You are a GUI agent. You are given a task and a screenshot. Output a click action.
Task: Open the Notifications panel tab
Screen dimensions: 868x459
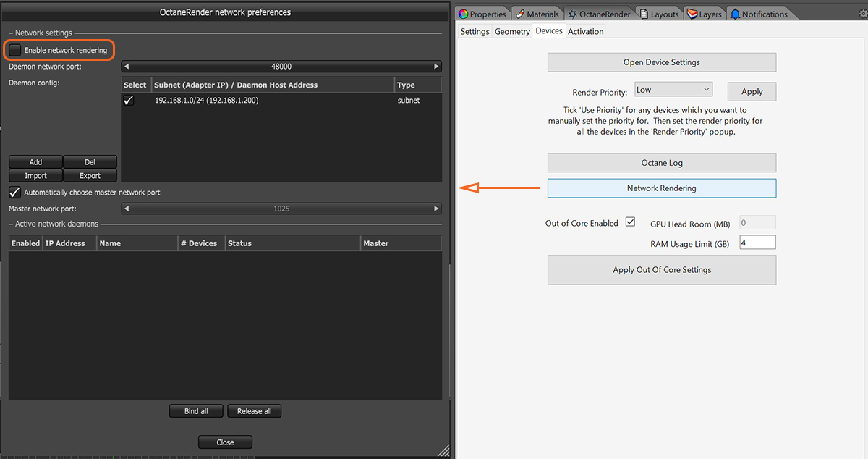[x=759, y=14]
